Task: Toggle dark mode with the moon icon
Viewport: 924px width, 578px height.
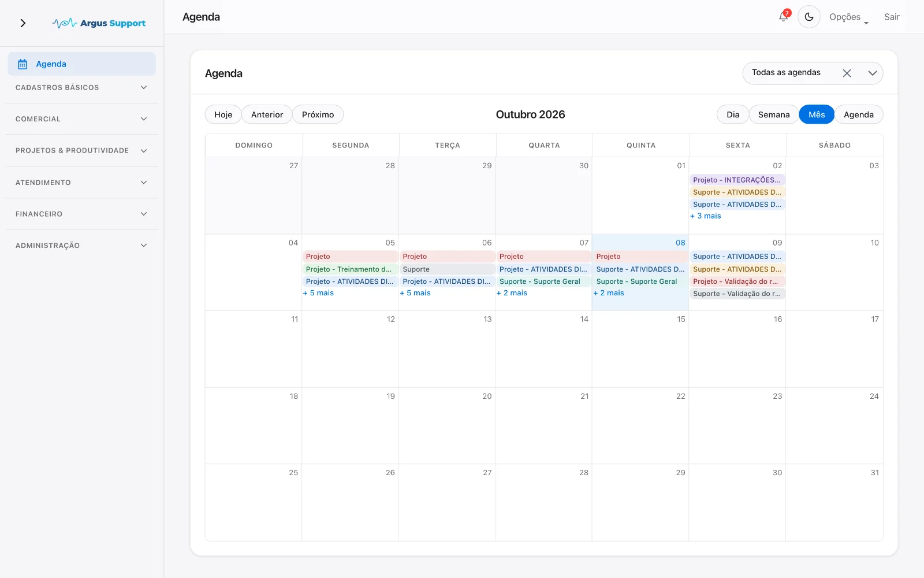Action: [x=809, y=17]
